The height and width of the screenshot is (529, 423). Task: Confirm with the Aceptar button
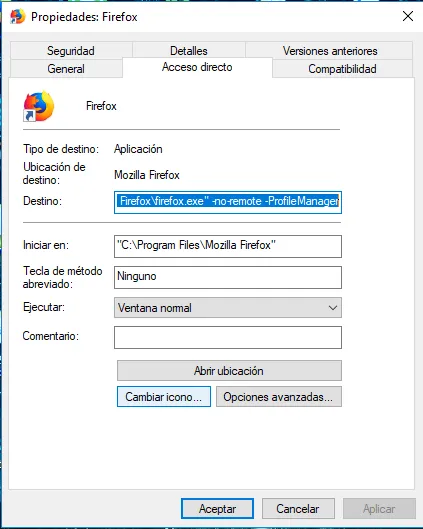[217, 508]
